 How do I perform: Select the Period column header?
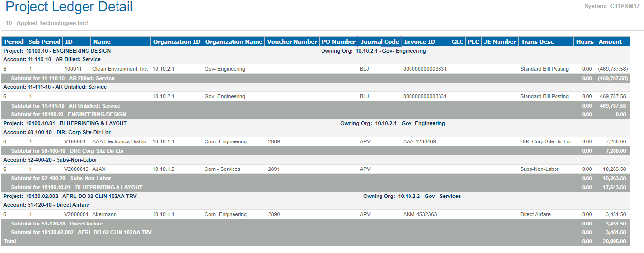click(14, 42)
